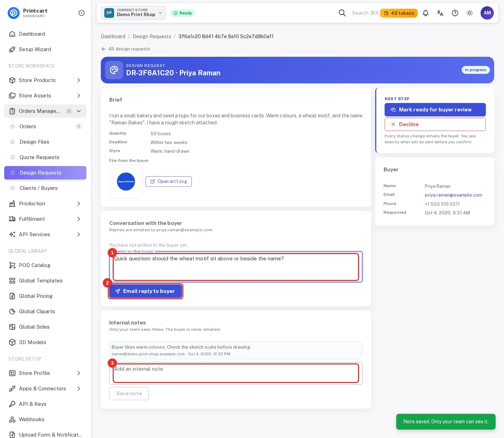The width and height of the screenshot is (504, 438).
Task: Click the 42 tokens badge
Action: (399, 13)
